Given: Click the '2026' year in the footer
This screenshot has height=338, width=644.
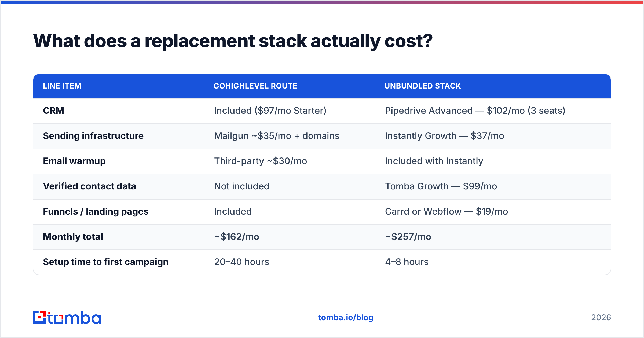Looking at the screenshot, I should pos(601,318).
